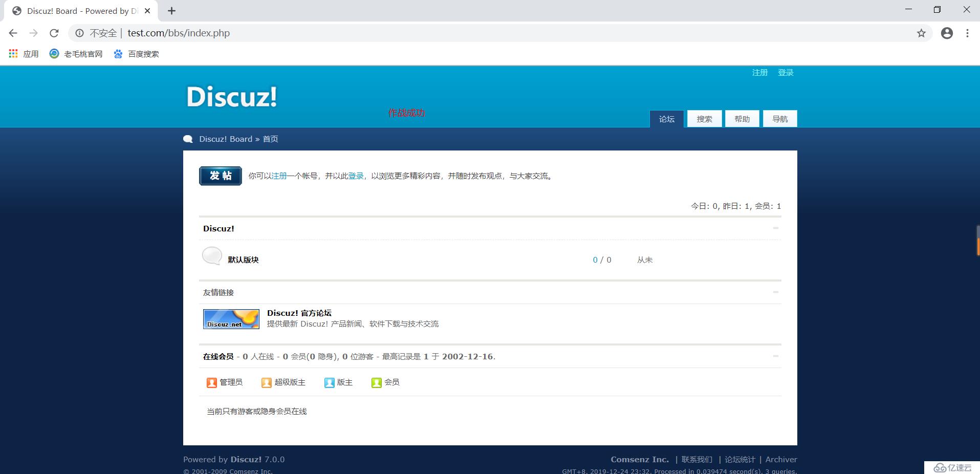
Task: Click the Discuz! logo
Action: tap(231, 97)
